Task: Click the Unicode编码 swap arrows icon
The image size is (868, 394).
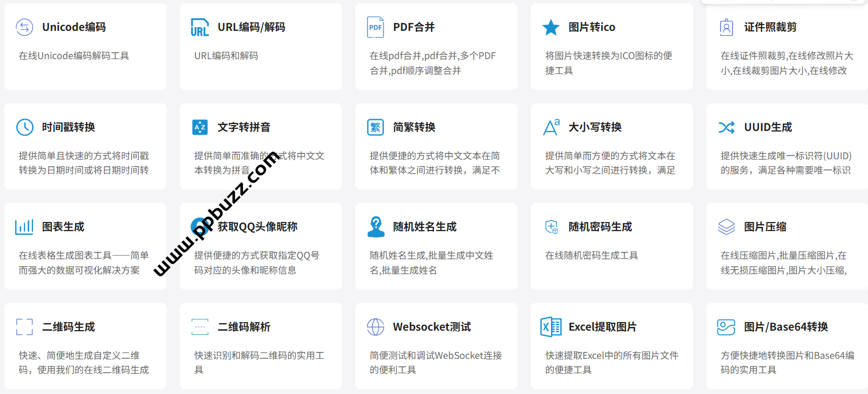Action: (x=24, y=27)
